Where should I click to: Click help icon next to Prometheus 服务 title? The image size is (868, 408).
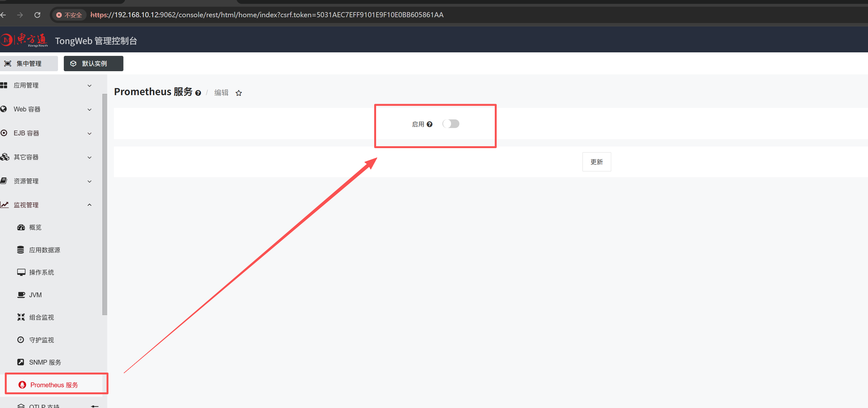[x=198, y=93]
